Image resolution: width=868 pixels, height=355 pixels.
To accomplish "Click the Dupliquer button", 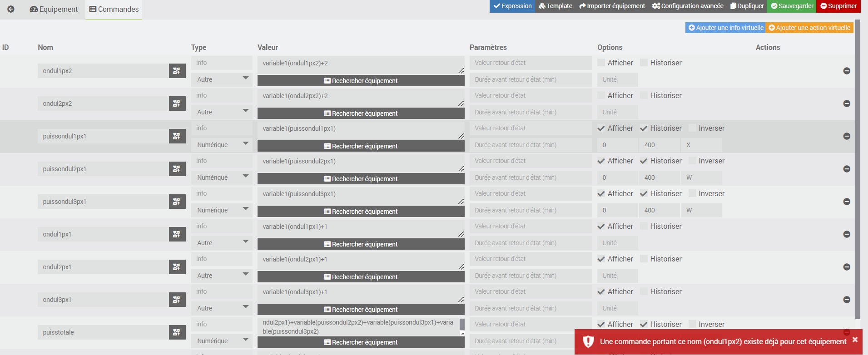I will [x=747, y=6].
